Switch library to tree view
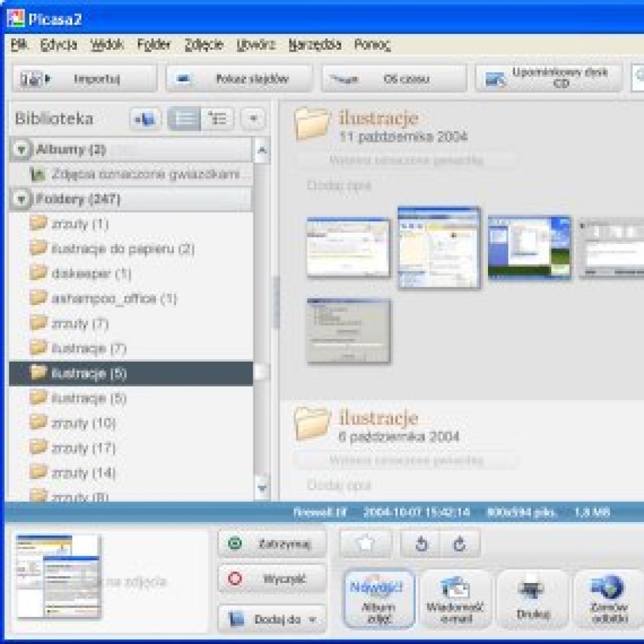The width and height of the screenshot is (644, 644). coord(217,119)
